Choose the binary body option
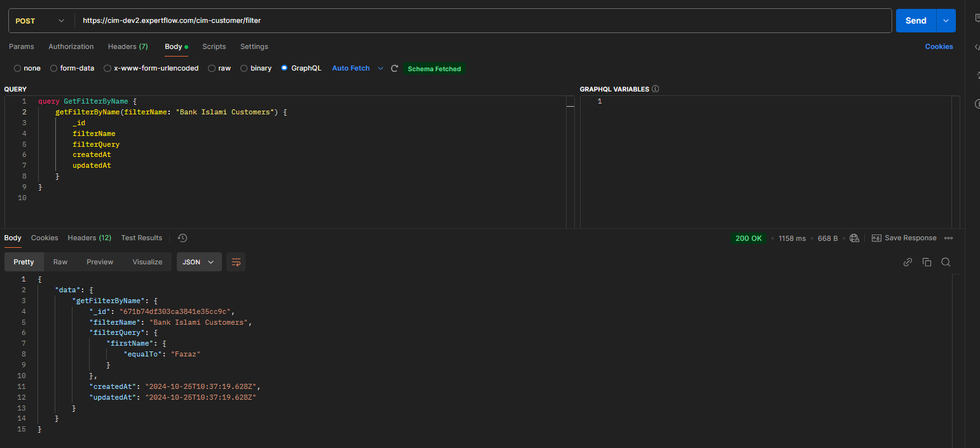 pos(244,69)
